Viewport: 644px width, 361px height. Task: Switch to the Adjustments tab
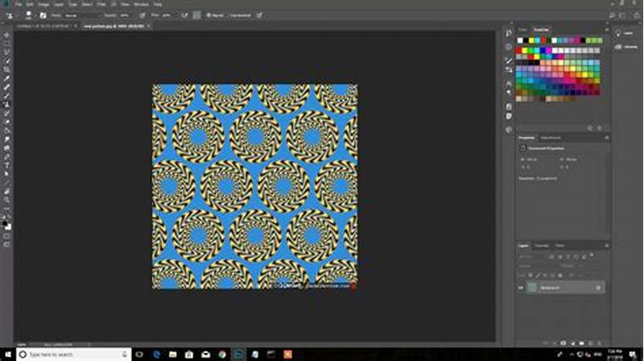click(551, 138)
